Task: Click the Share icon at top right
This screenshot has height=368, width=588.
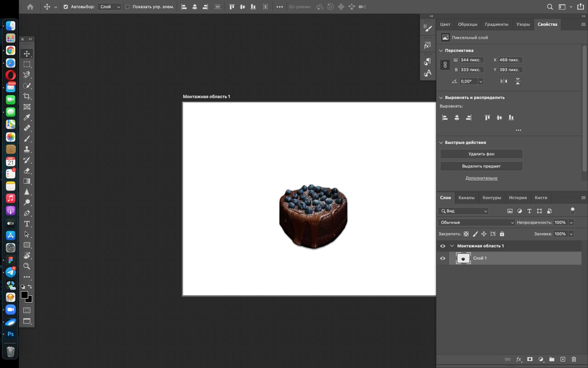Action: (x=580, y=6)
